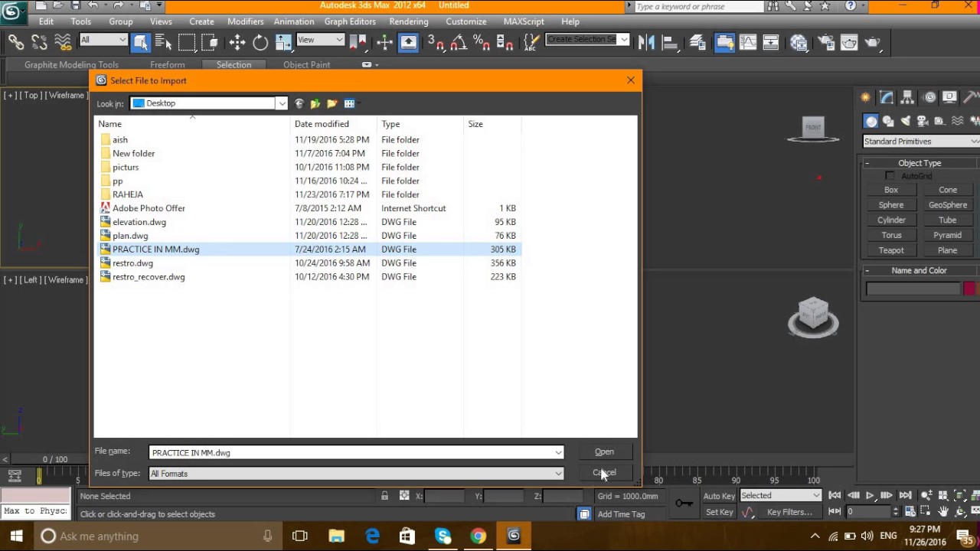Open the Create command panel tab

point(866,97)
